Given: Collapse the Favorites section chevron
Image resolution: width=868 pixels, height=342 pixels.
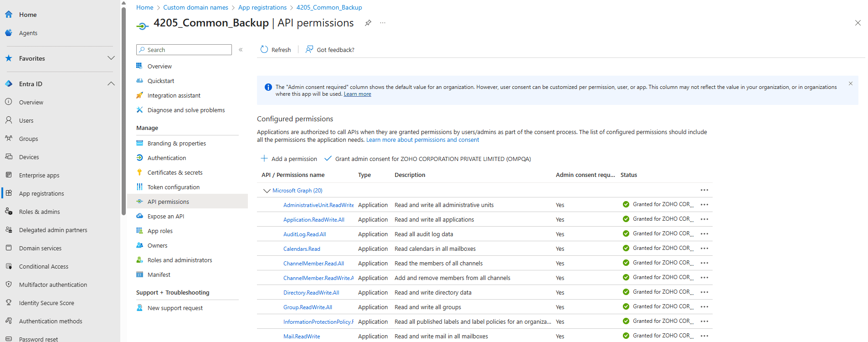Looking at the screenshot, I should click(x=111, y=58).
